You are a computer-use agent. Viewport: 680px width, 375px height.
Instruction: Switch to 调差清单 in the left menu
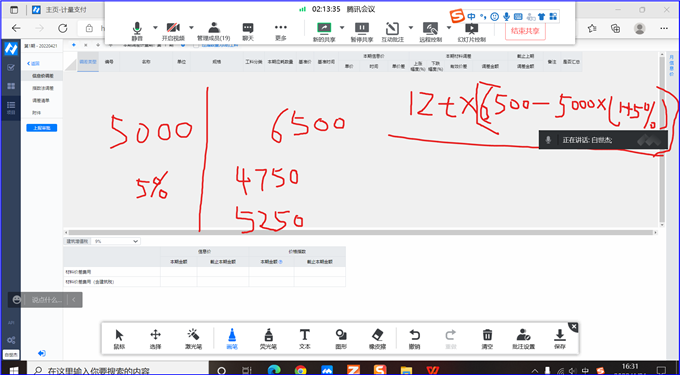[41, 100]
